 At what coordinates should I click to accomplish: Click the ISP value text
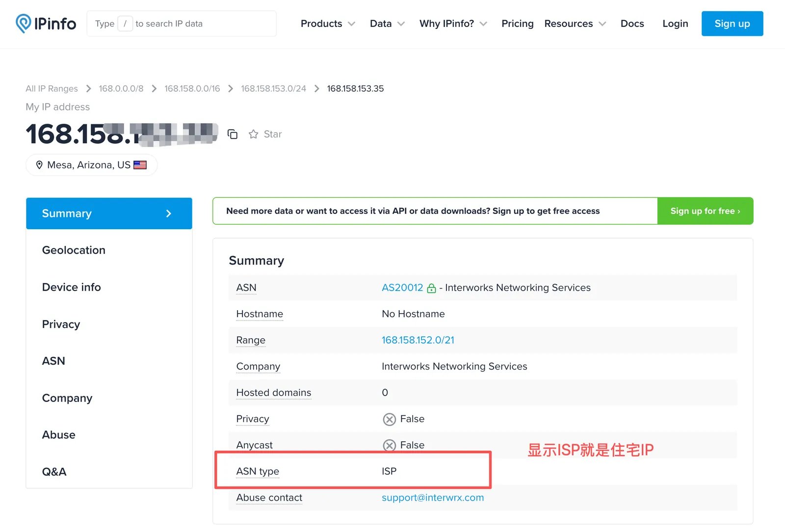pos(389,472)
